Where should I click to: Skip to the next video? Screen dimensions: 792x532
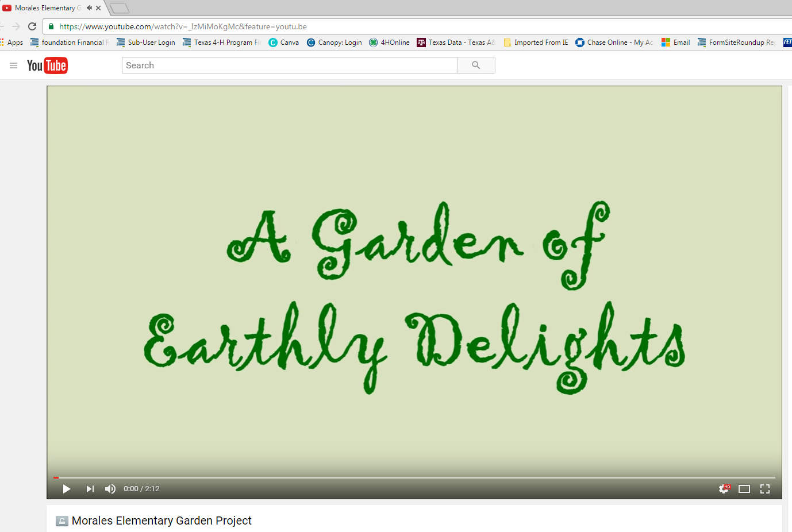click(x=89, y=489)
